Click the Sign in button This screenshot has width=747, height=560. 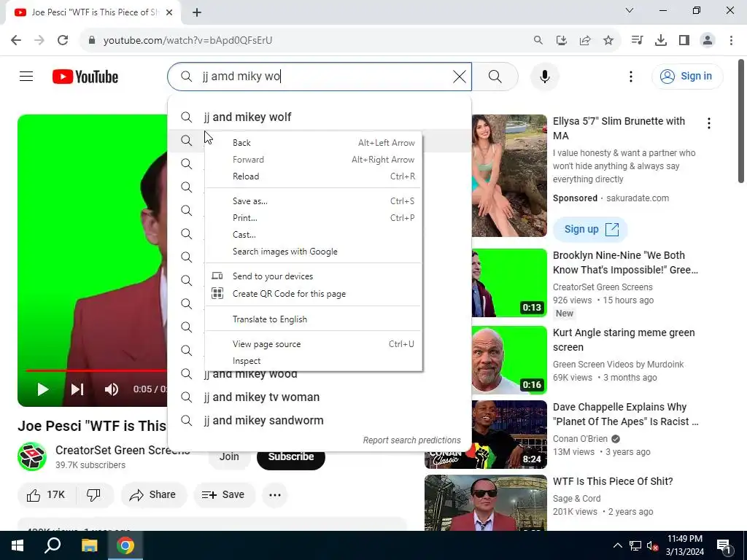pyautogui.click(x=687, y=76)
